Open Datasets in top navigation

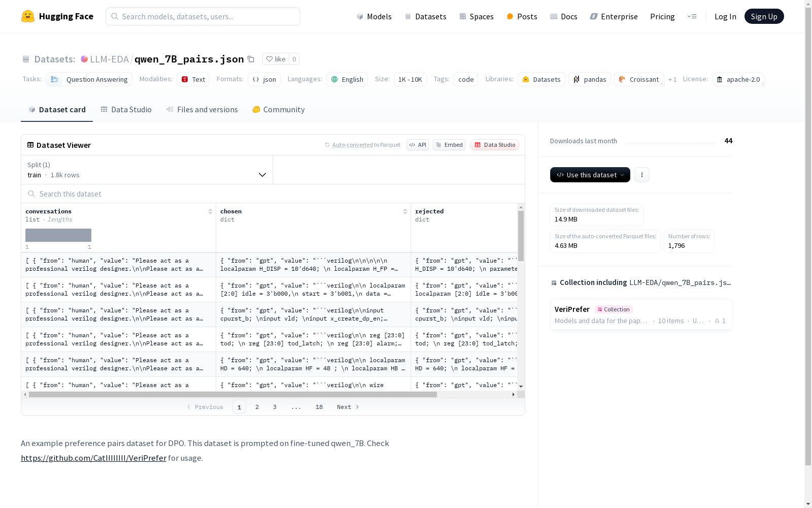tap(425, 16)
